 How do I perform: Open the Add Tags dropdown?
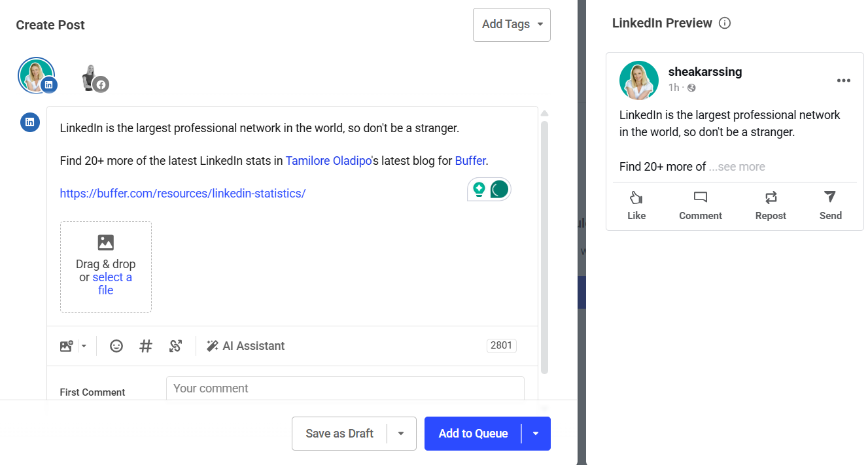pos(512,24)
